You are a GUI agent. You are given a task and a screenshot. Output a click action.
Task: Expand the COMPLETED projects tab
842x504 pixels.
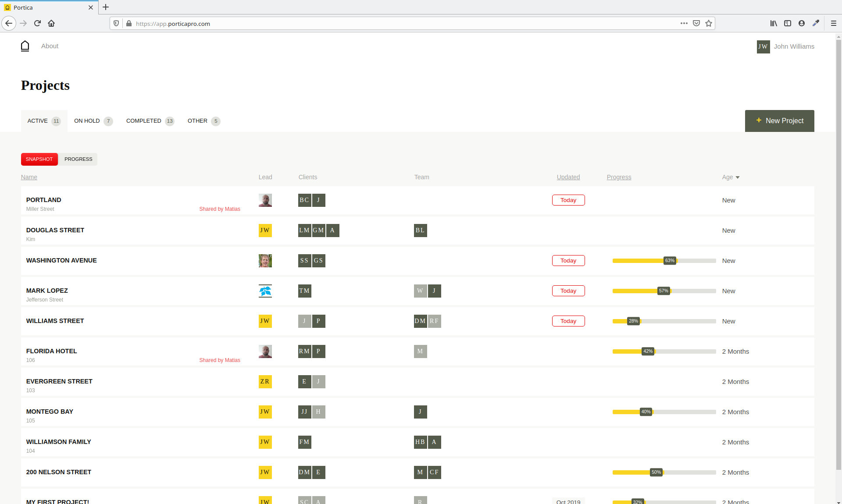[x=149, y=121]
